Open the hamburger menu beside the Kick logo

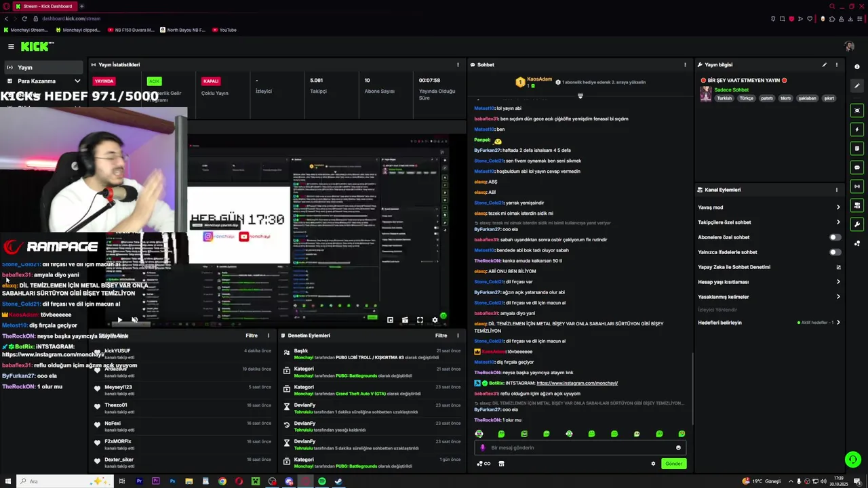click(11, 46)
